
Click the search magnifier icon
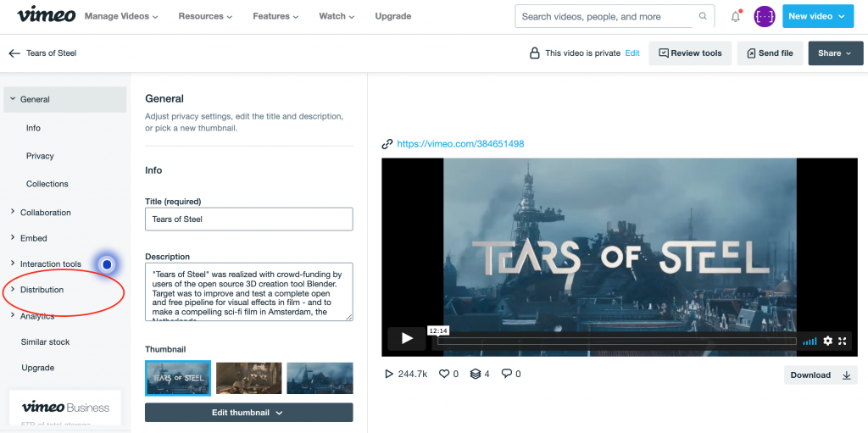pyautogui.click(x=703, y=16)
